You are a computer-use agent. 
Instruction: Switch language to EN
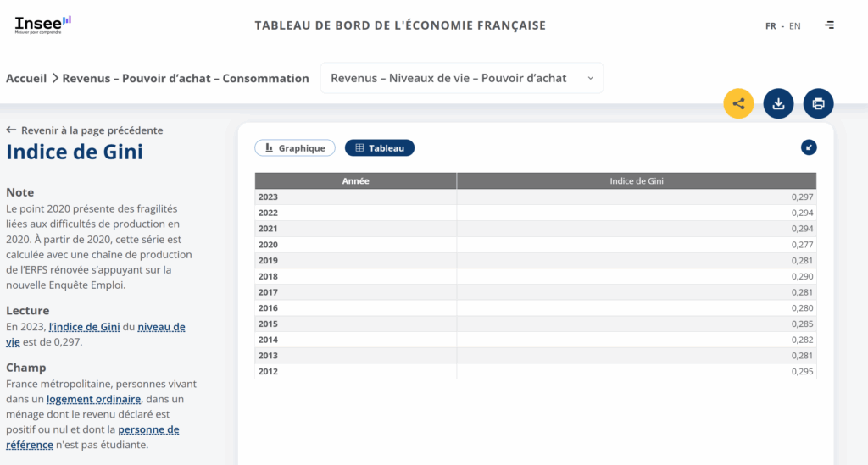[794, 26]
